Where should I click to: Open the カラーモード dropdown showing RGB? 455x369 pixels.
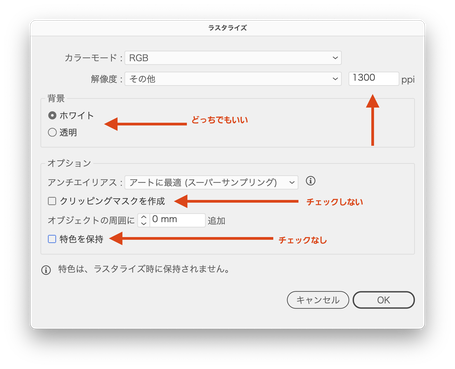tap(233, 58)
